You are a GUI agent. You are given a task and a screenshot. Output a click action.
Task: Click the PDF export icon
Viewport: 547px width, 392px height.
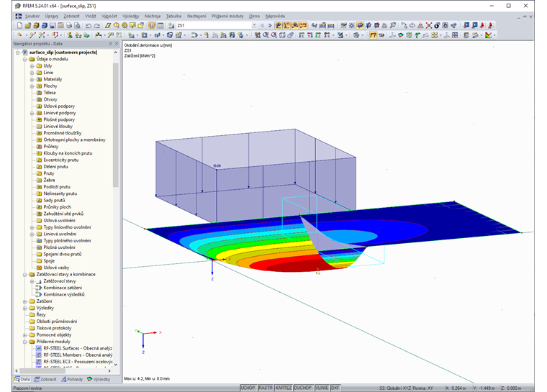point(483,25)
